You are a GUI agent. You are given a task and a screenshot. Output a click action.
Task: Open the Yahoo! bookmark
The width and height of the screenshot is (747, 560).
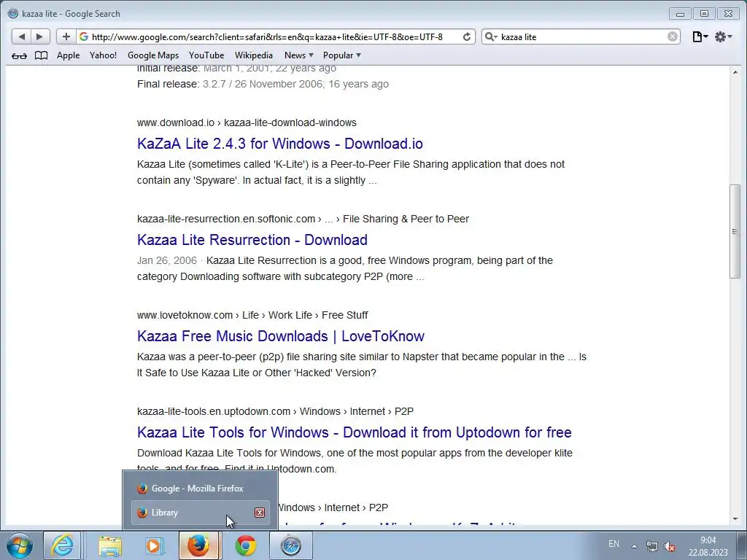(x=103, y=55)
